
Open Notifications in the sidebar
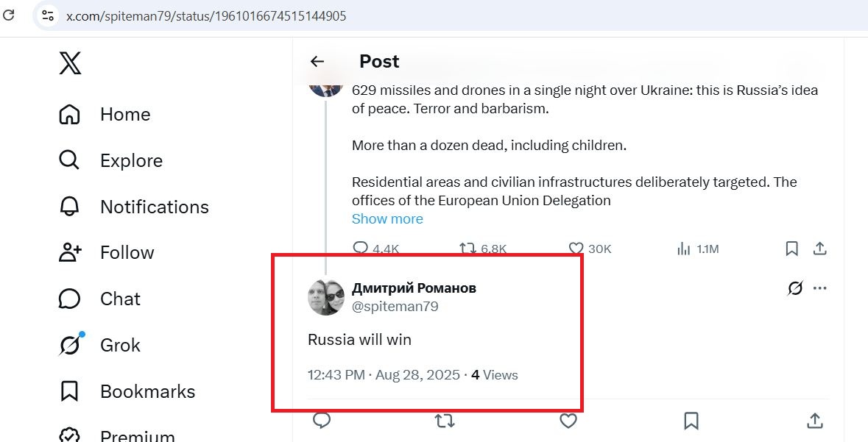[134, 207]
